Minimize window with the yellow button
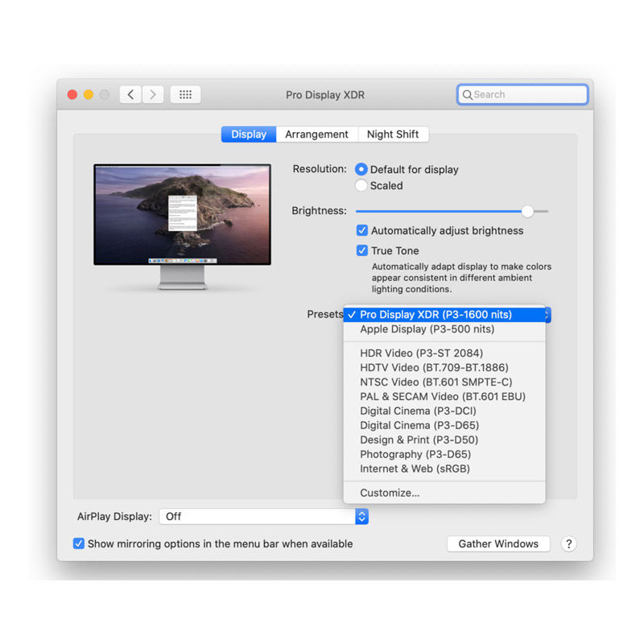644x644 pixels. [x=89, y=95]
